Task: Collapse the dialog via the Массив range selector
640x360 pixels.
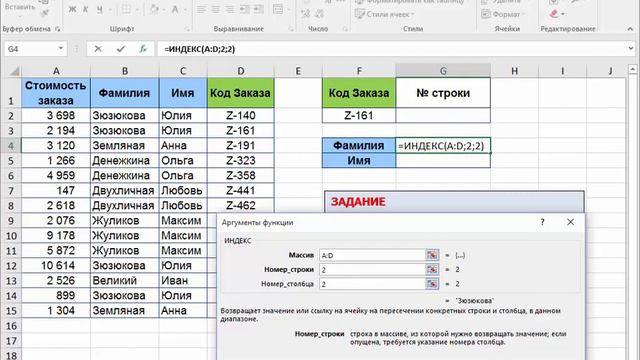Action: [432, 255]
